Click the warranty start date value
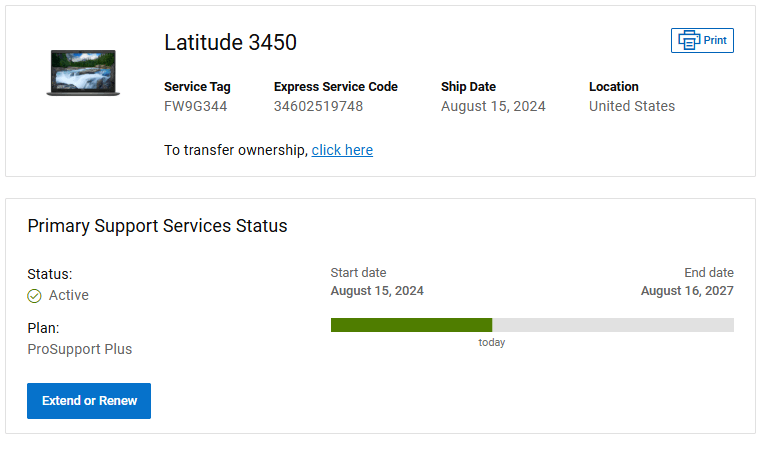The height and width of the screenshot is (453, 769). click(377, 291)
